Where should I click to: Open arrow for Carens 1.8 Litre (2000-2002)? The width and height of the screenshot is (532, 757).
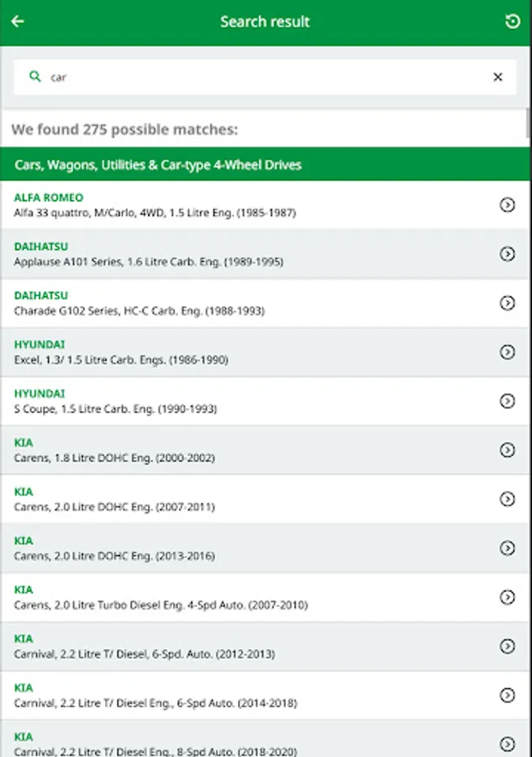(x=507, y=450)
